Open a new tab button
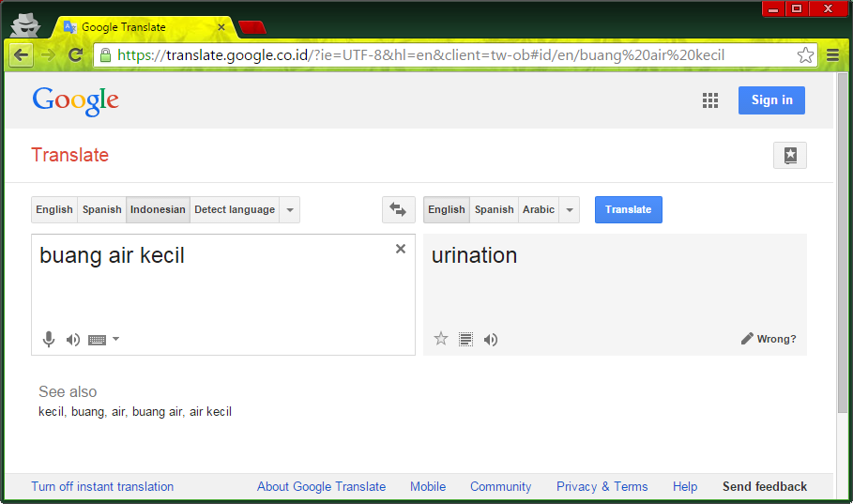Screen dimensions: 853x504 click(x=251, y=27)
